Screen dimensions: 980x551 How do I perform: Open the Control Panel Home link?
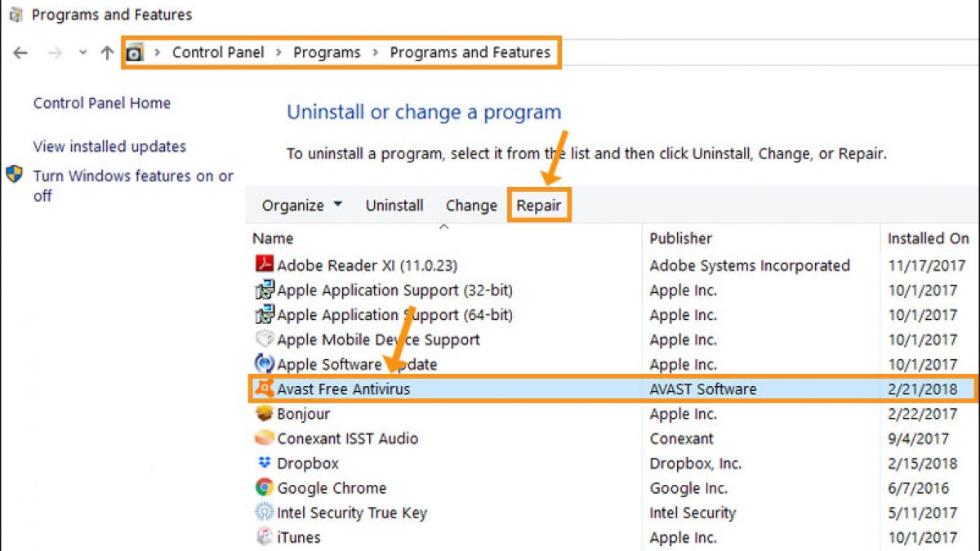coord(102,104)
